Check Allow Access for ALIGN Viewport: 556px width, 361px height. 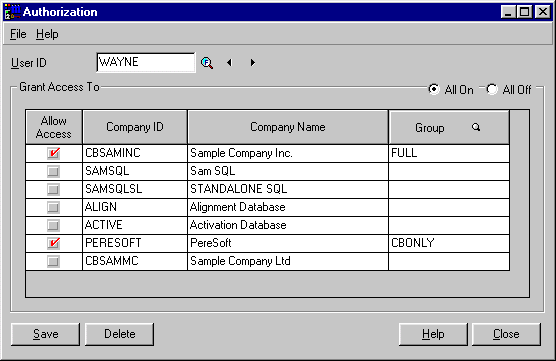point(54,207)
